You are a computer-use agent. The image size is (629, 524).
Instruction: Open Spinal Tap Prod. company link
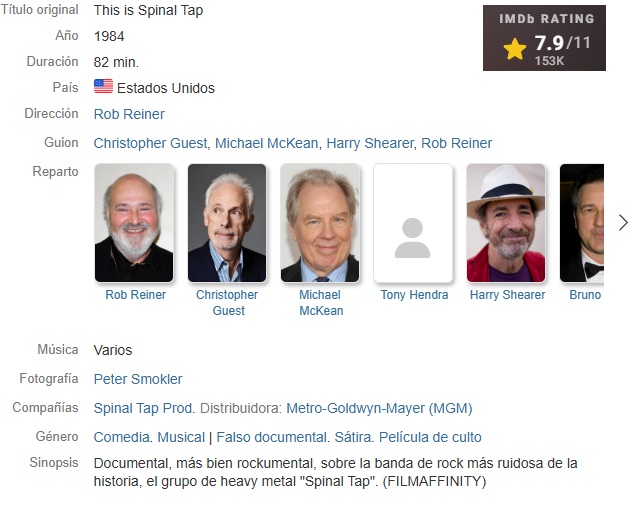[x=144, y=408]
